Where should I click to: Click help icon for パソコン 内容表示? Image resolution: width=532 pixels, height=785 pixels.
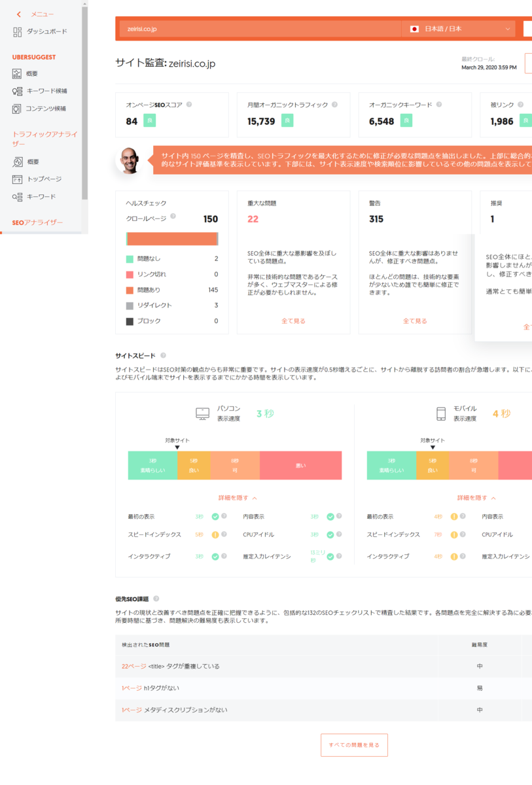click(x=340, y=517)
